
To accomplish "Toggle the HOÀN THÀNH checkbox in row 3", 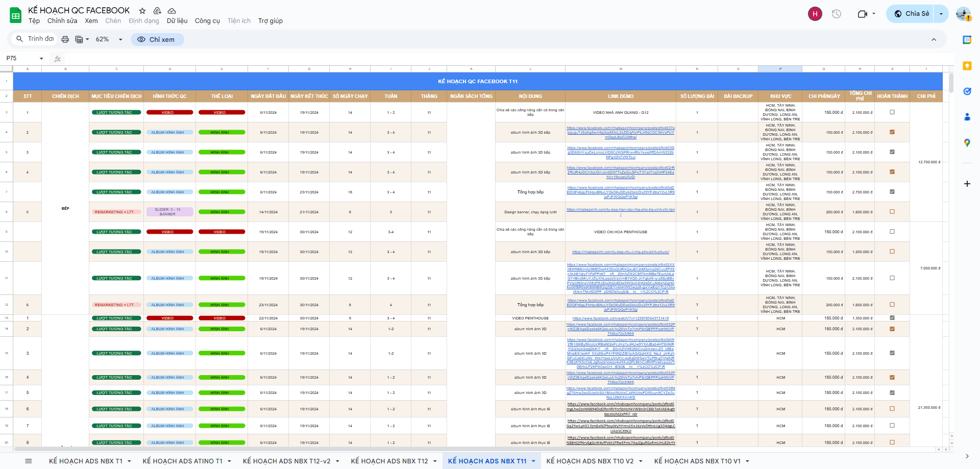I will click(892, 112).
